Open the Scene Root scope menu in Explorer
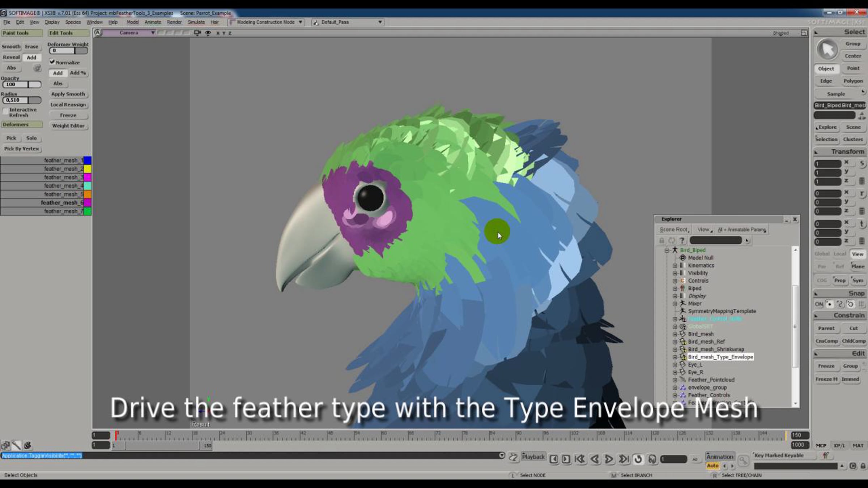 [x=674, y=230]
